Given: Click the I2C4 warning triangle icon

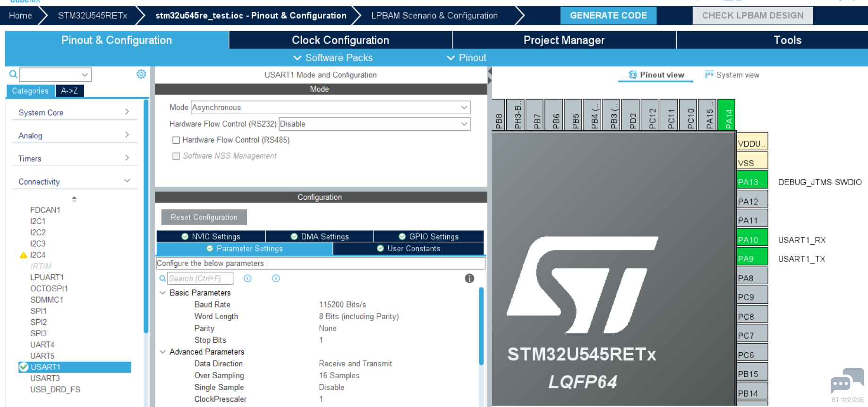Looking at the screenshot, I should click(x=23, y=255).
